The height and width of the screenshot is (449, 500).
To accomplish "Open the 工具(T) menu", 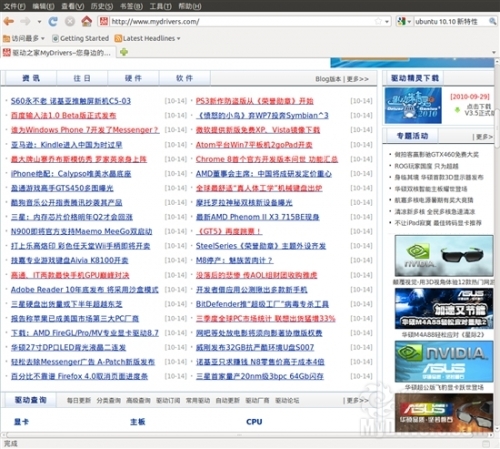I will (x=160, y=6).
